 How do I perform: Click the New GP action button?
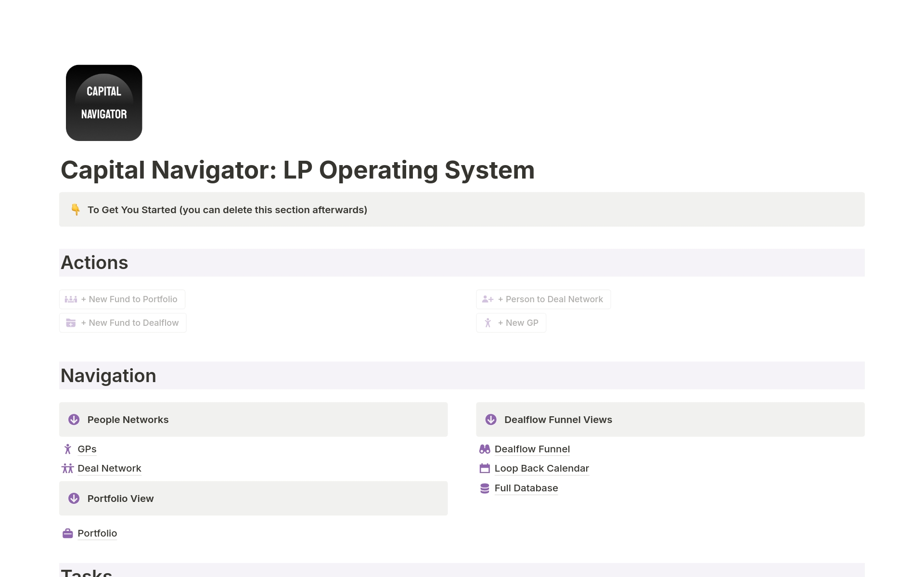511,323
